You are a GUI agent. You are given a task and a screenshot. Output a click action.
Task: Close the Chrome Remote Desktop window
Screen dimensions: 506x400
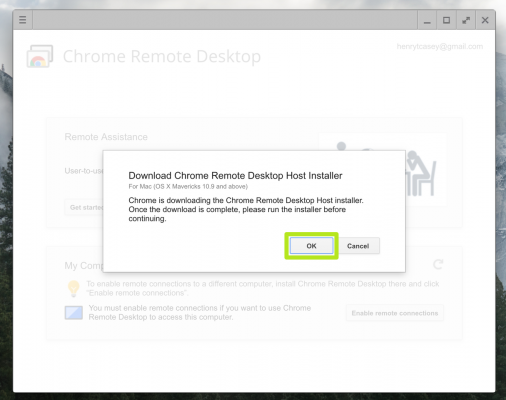tap(485, 20)
